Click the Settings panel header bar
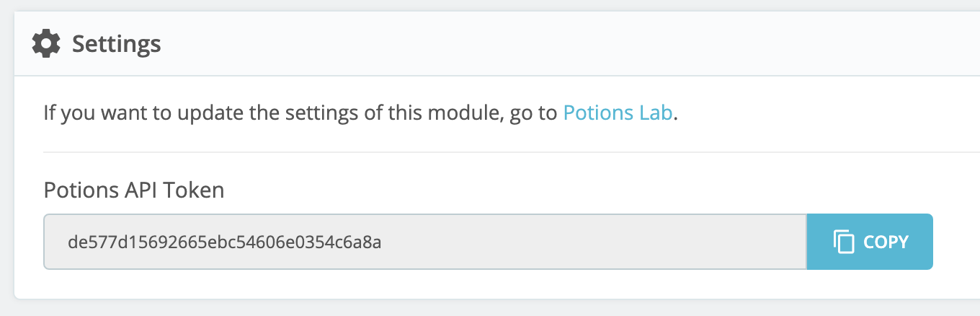980x316 pixels. tap(497, 44)
